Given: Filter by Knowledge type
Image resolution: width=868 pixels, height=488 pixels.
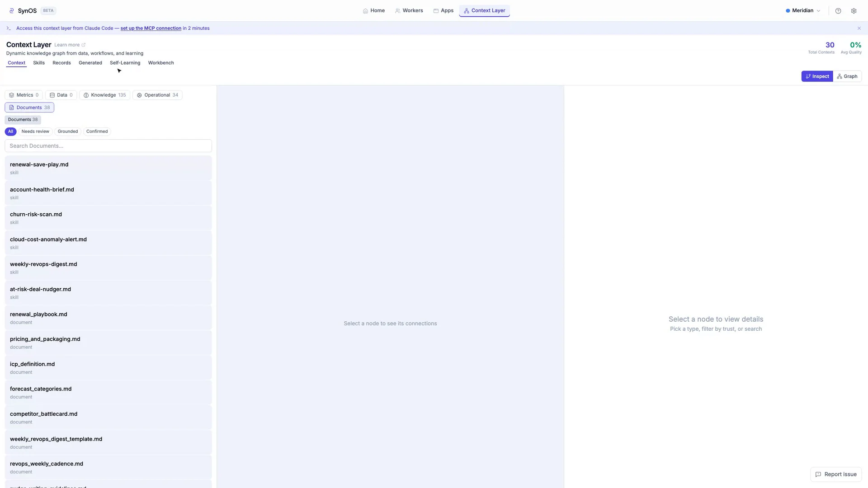Looking at the screenshot, I should [x=104, y=95].
